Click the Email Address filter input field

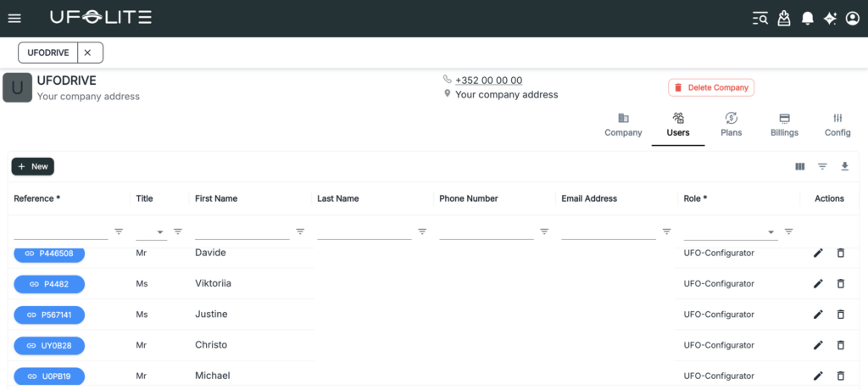pyautogui.click(x=608, y=231)
